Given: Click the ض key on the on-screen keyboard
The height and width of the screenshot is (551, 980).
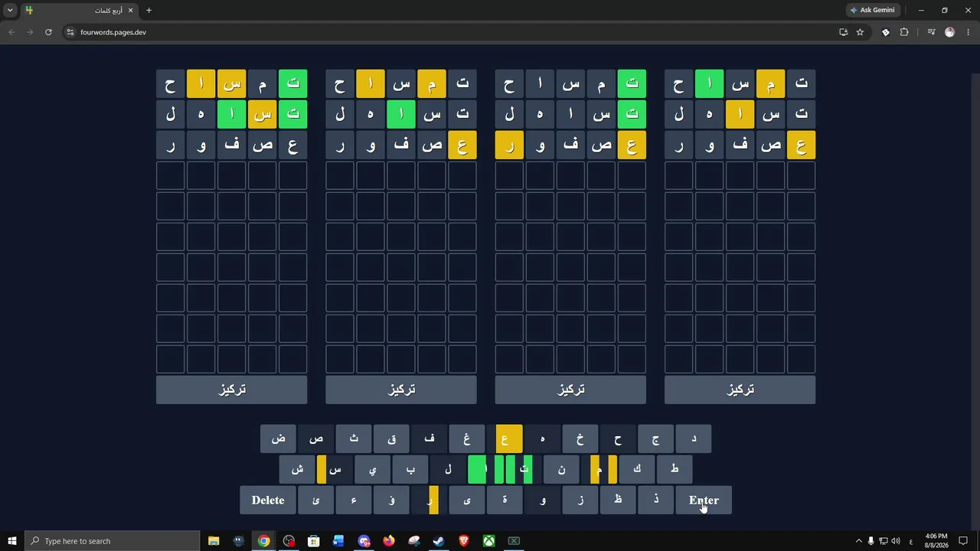Looking at the screenshot, I should click(x=279, y=439).
